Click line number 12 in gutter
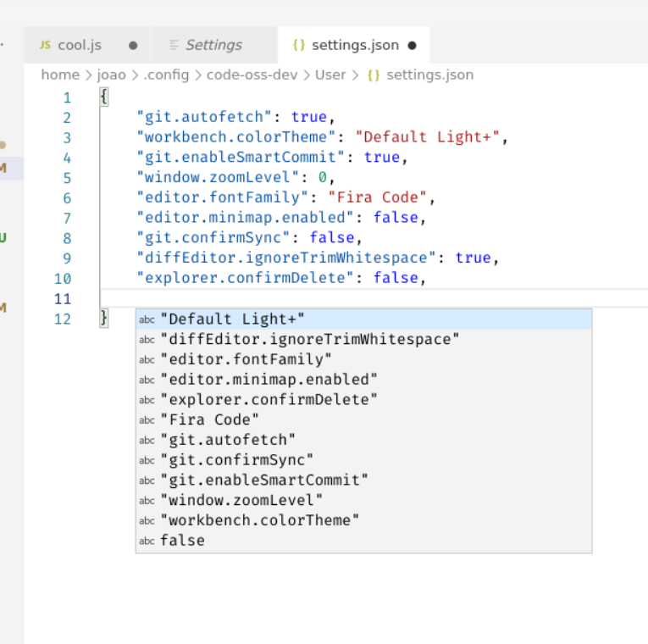The width and height of the screenshot is (648, 644). (x=63, y=319)
